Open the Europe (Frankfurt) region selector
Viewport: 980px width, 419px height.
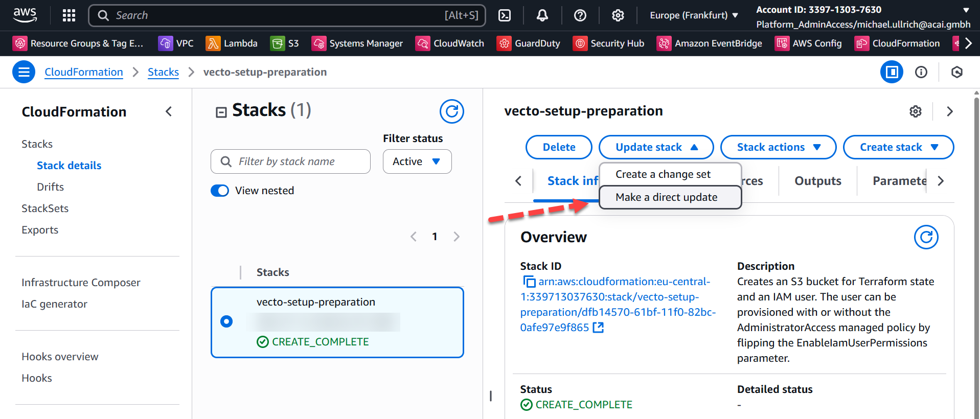click(694, 15)
